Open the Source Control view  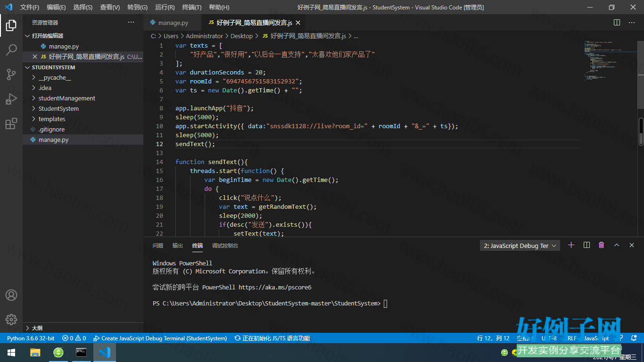[11, 74]
